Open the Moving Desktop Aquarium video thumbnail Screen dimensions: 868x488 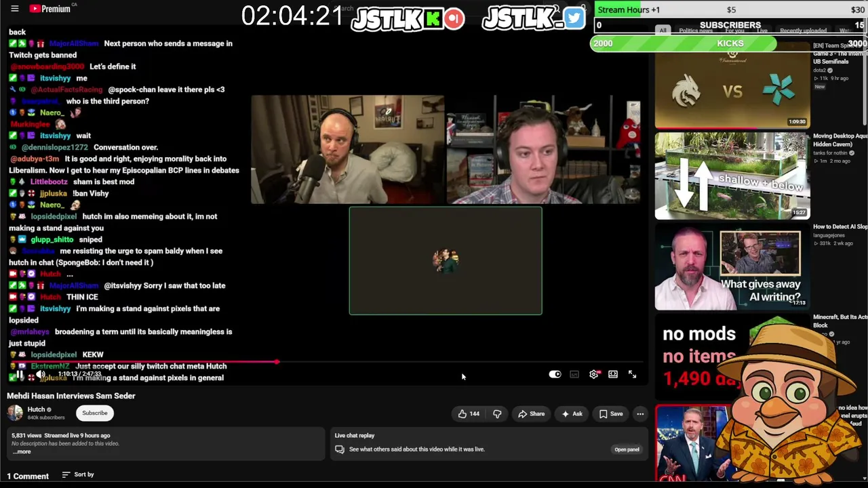732,176
